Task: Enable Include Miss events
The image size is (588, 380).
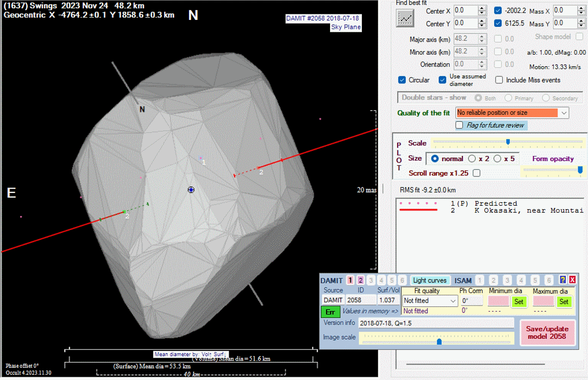Action: pyautogui.click(x=499, y=80)
